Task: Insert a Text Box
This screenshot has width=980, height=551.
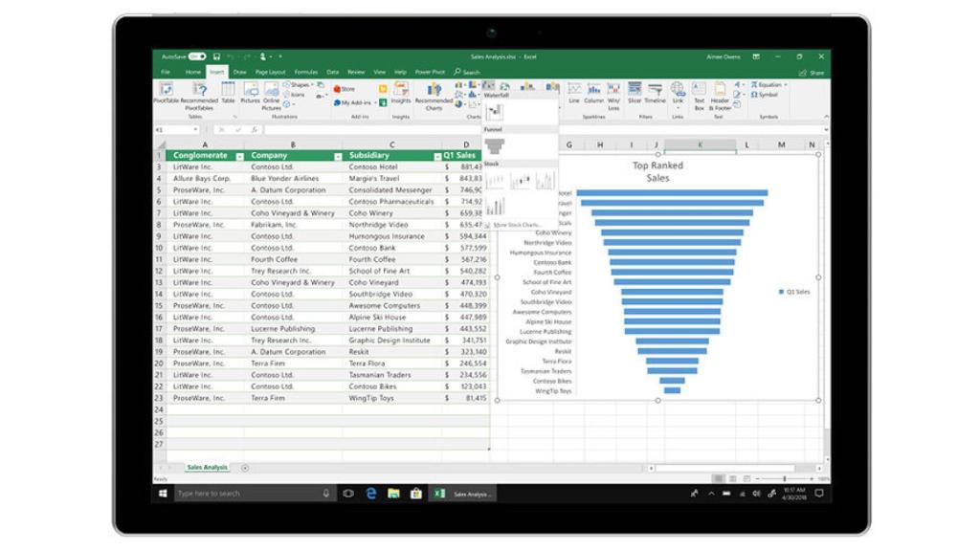Action: 698,89
